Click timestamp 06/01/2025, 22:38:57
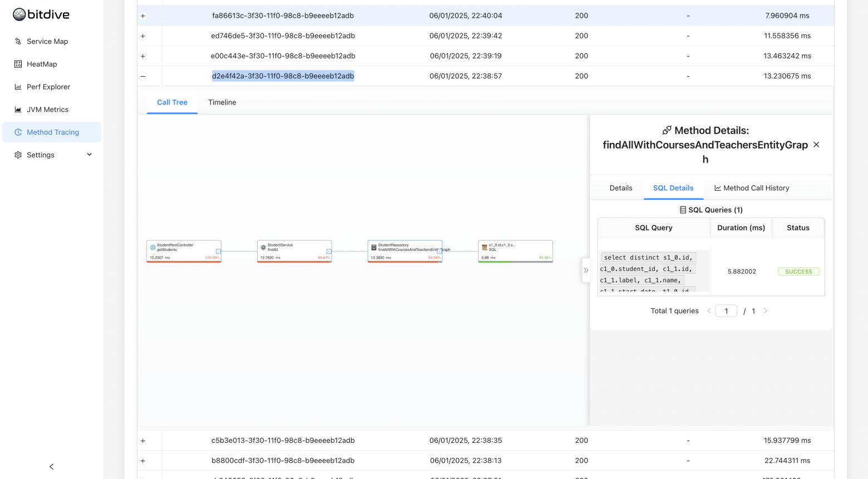 (466, 76)
